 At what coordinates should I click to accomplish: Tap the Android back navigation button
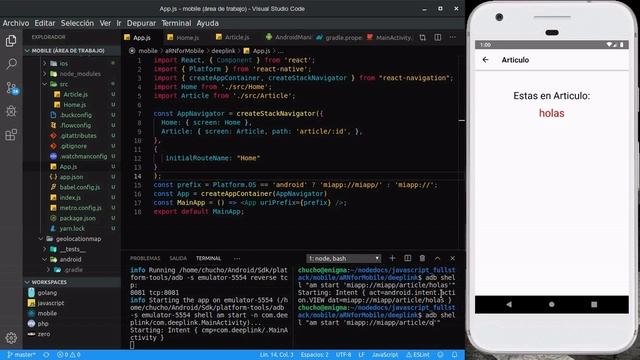509,304
